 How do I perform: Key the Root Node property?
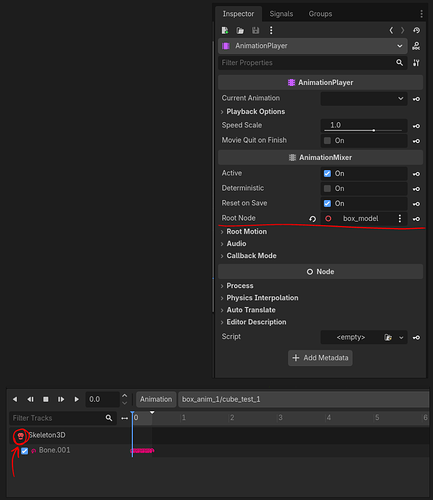[x=416, y=219]
